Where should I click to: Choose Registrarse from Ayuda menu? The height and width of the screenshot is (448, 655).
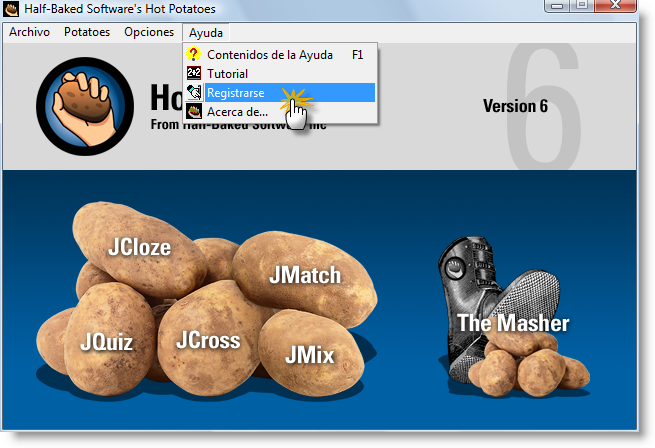tap(280, 93)
